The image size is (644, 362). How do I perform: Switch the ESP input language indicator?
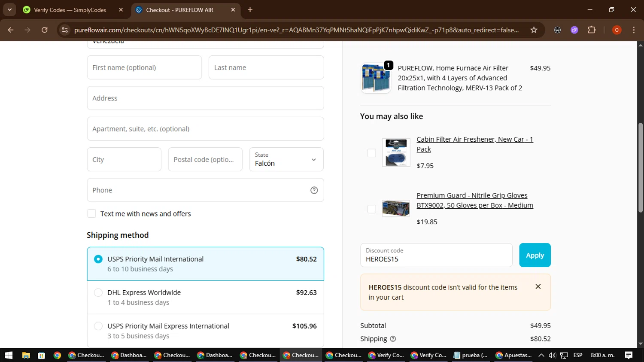click(x=578, y=355)
